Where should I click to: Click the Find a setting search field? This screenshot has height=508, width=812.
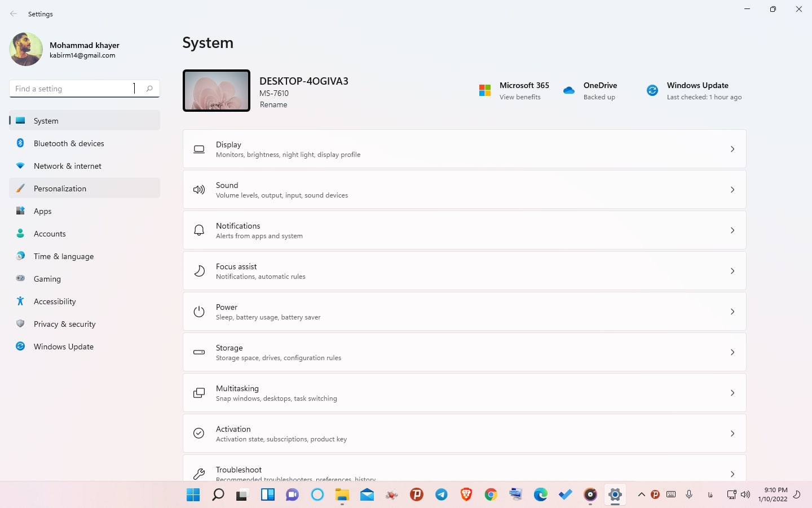click(x=73, y=89)
